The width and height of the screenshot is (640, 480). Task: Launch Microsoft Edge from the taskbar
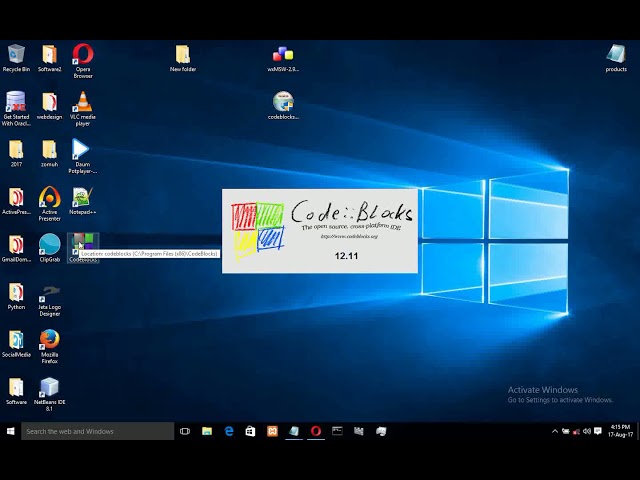coord(229,431)
